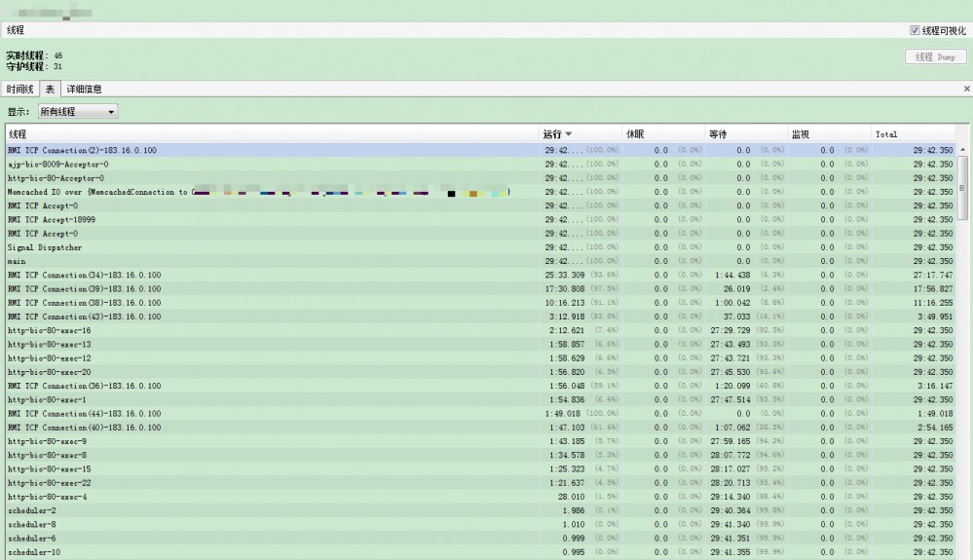Sort by the Total column header
The height and width of the screenshot is (560, 973).
(x=913, y=134)
